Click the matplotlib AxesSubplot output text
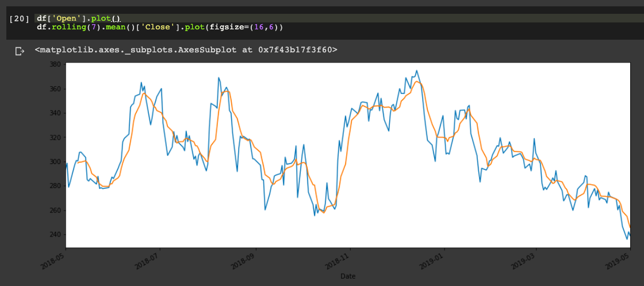644x286 pixels. tap(186, 50)
